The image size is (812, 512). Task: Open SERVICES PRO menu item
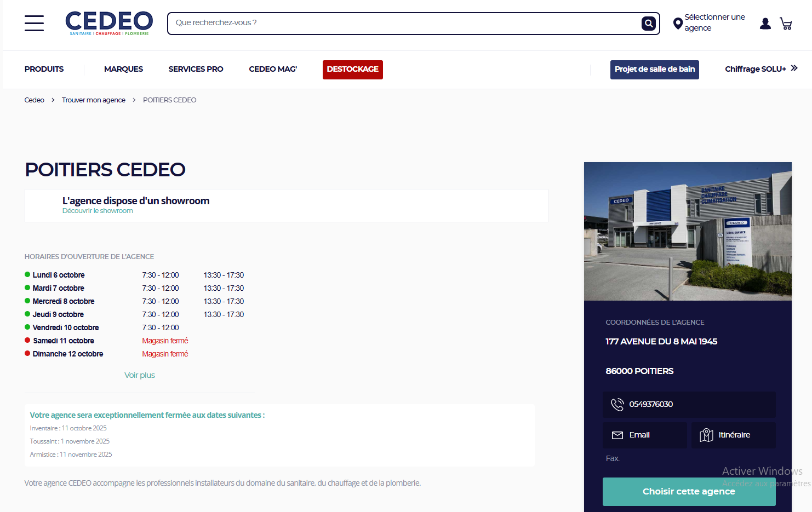point(196,69)
